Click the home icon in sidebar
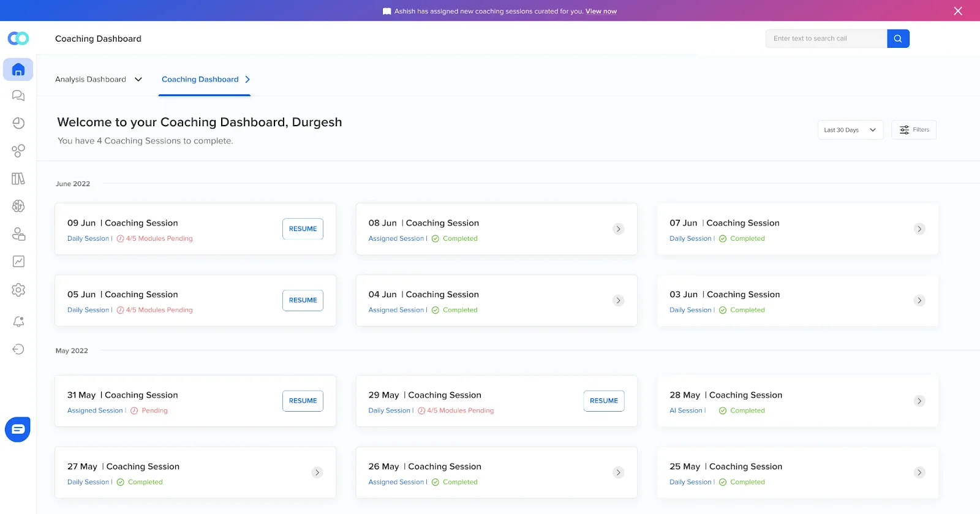980x514 pixels. (18, 70)
